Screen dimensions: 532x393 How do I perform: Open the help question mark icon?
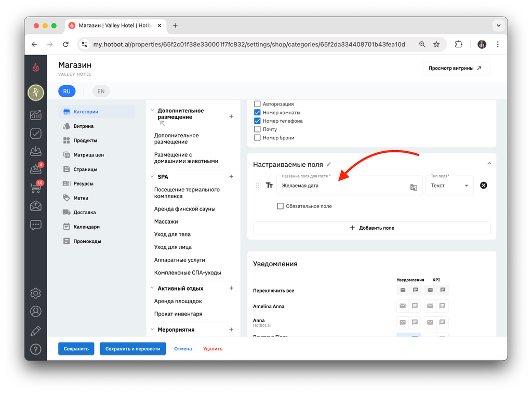click(x=36, y=349)
